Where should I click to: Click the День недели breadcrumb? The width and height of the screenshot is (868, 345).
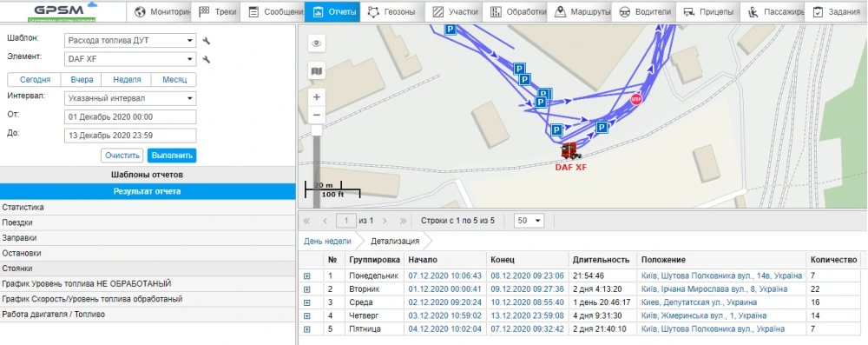[327, 242]
